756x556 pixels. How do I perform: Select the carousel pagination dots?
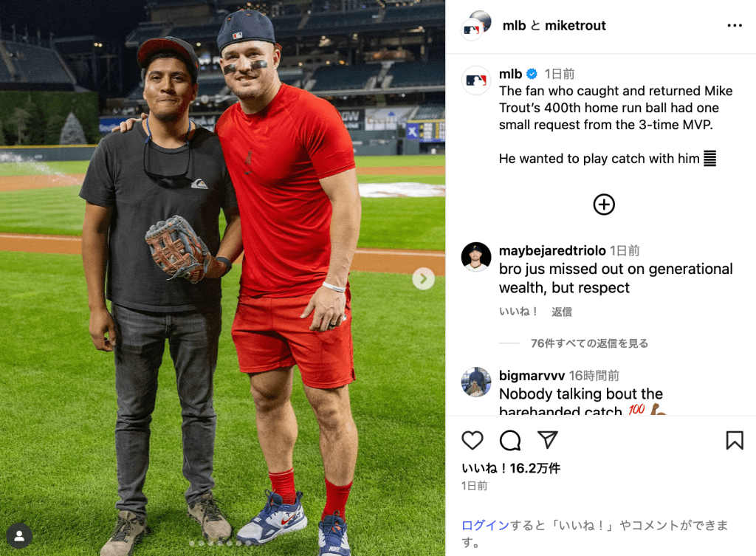(220, 543)
